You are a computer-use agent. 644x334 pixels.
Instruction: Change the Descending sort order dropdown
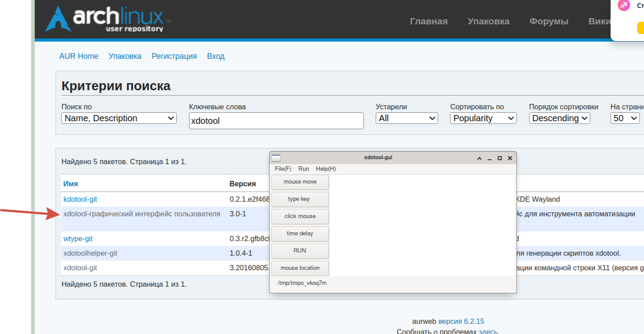click(x=559, y=118)
